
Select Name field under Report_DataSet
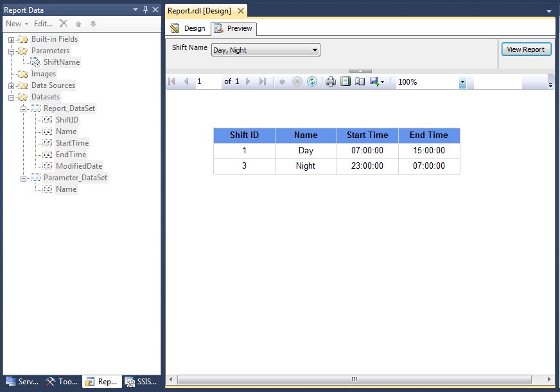pyautogui.click(x=66, y=132)
